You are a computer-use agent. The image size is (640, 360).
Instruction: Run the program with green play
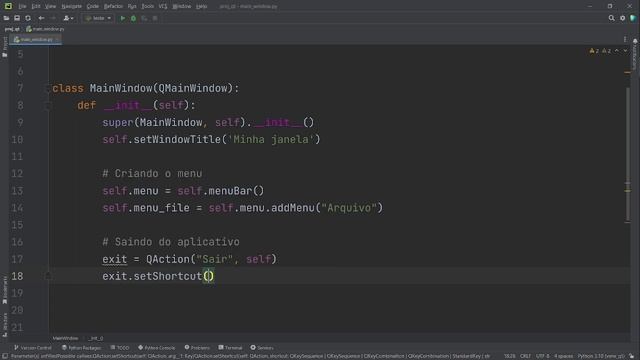[122, 18]
